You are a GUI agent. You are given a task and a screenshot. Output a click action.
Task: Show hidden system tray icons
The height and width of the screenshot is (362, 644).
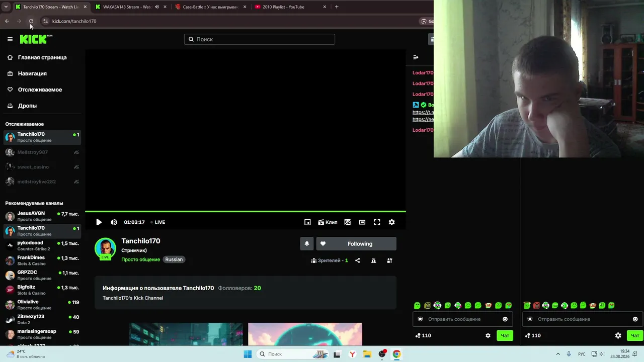click(x=558, y=354)
